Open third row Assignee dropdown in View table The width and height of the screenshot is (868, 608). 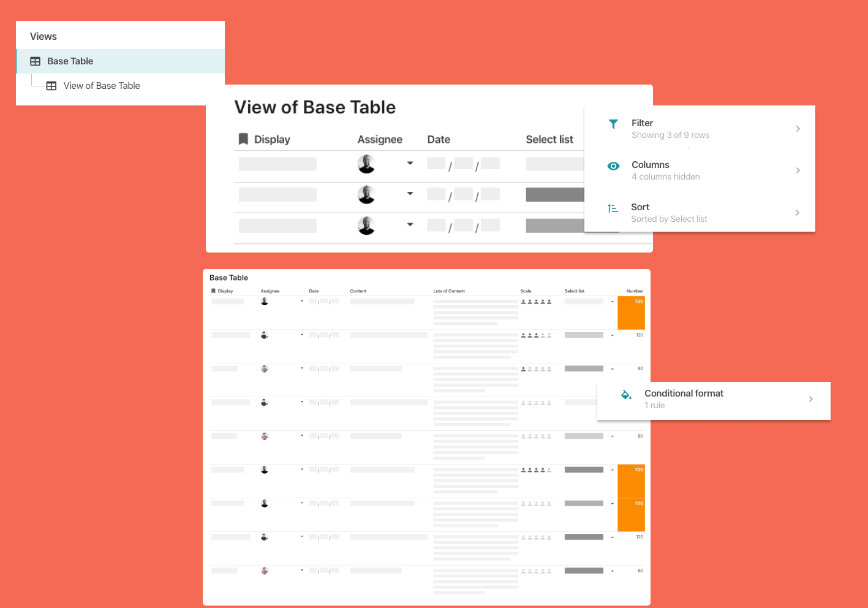410,224
